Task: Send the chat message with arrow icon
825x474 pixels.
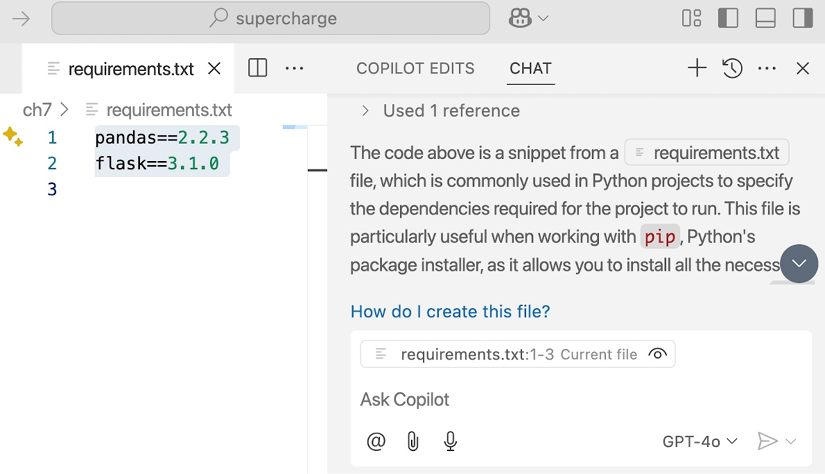Action: point(767,441)
